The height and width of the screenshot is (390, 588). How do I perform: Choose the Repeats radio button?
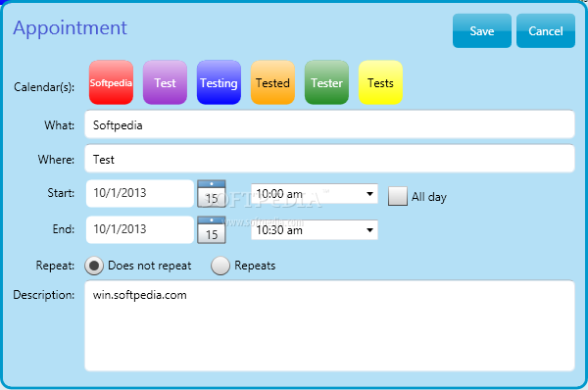click(x=220, y=266)
